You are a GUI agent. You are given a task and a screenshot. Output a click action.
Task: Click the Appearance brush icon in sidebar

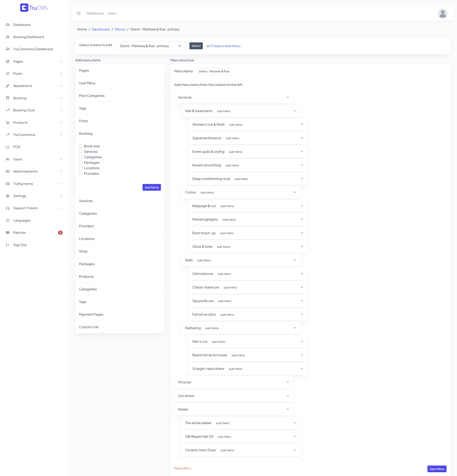coord(8,86)
